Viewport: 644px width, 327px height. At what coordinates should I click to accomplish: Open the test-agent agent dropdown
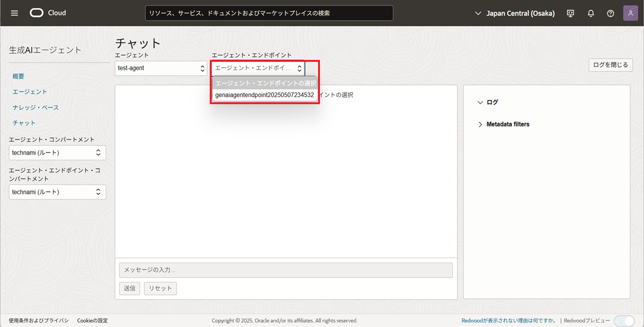[x=161, y=68]
